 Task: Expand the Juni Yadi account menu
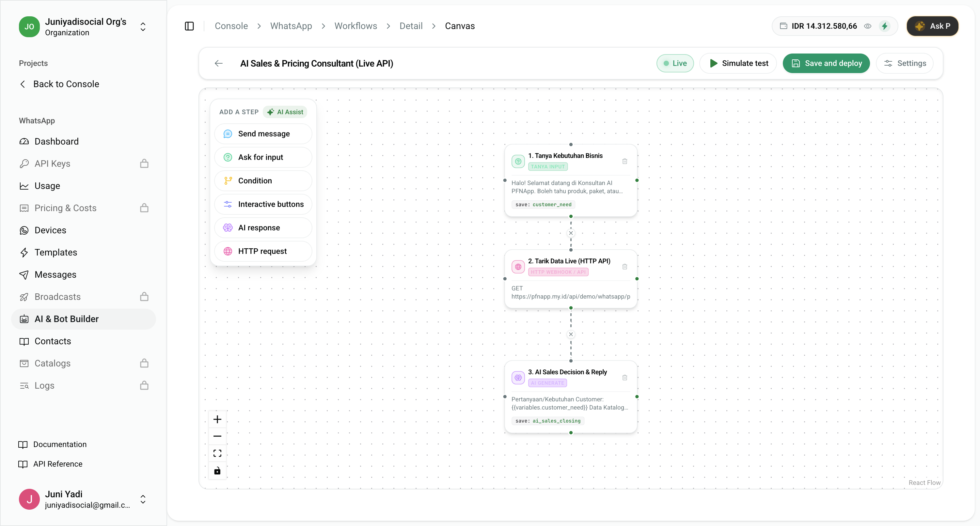[143, 499]
